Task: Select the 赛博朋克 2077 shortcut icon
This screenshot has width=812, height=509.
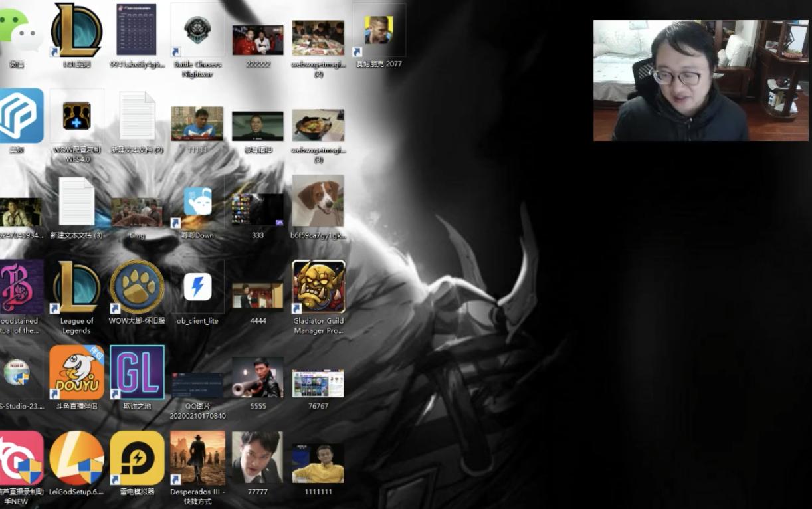Action: pos(379,30)
